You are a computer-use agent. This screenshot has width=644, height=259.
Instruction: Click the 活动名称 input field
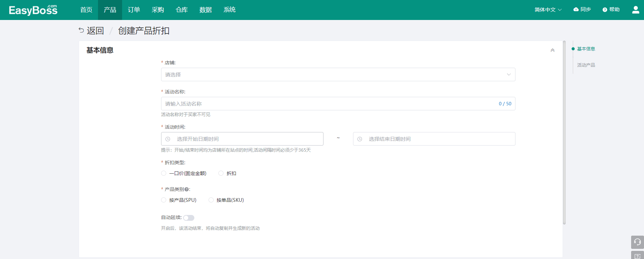tap(329, 104)
